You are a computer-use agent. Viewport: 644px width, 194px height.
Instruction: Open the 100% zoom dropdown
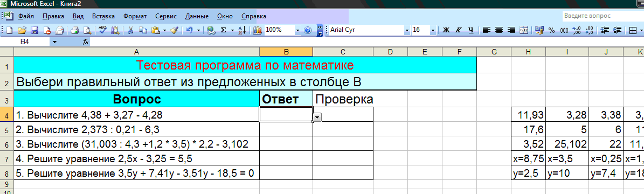click(x=298, y=30)
